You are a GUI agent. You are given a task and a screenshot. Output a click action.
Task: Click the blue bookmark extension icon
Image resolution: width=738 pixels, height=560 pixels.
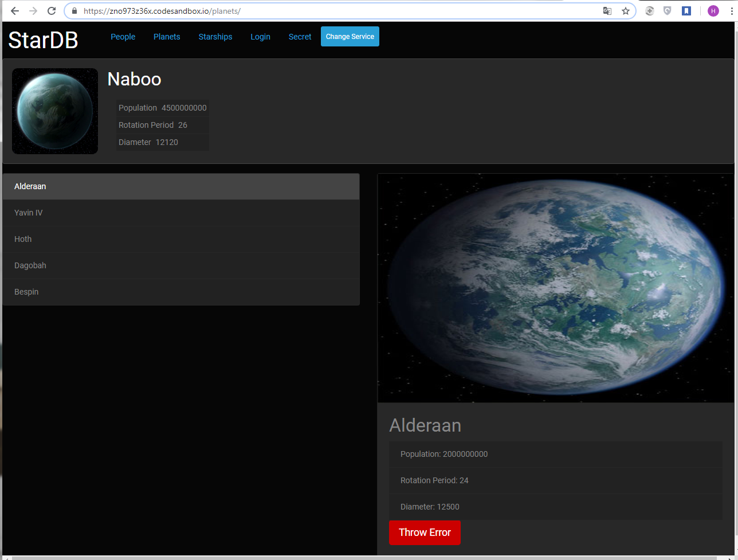[x=686, y=11]
